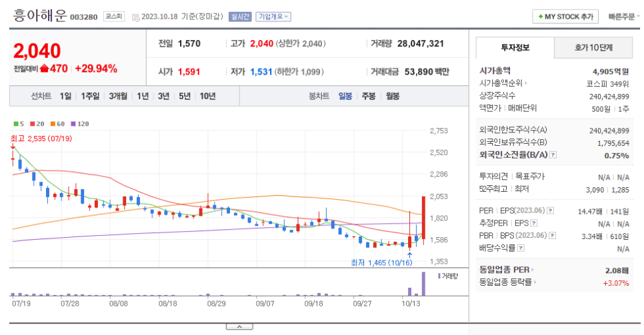
Task: Open help icon next to 외국인소진율(B/A)
Action: [553, 155]
